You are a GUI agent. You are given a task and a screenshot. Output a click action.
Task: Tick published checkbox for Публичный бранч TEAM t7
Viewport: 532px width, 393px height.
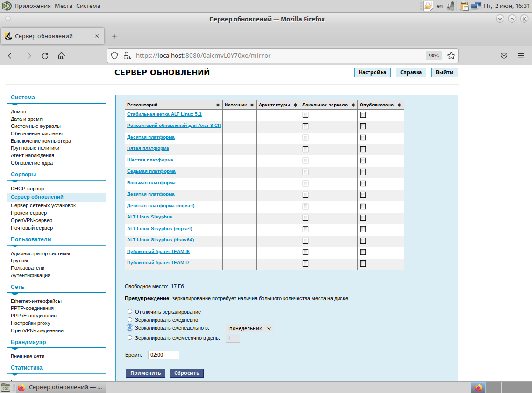point(363,263)
